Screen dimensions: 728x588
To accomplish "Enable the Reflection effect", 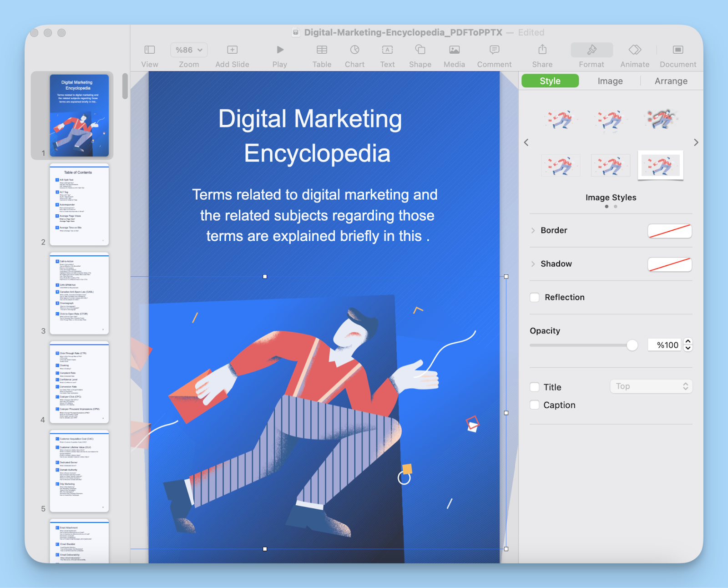I will tap(534, 297).
